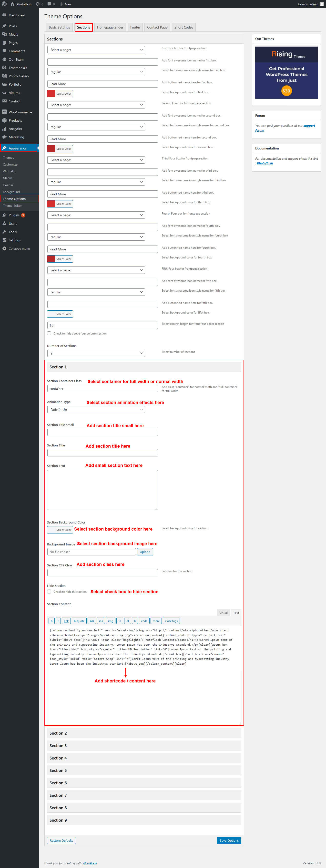The height and width of the screenshot is (868, 326).
Task: Click Save Options button
Action: tap(229, 840)
